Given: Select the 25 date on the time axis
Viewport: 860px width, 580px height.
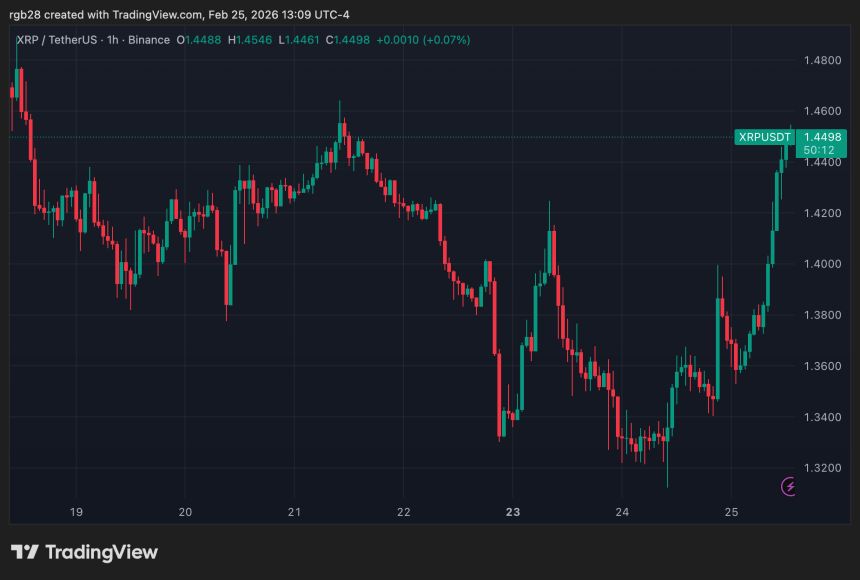Looking at the screenshot, I should [733, 510].
